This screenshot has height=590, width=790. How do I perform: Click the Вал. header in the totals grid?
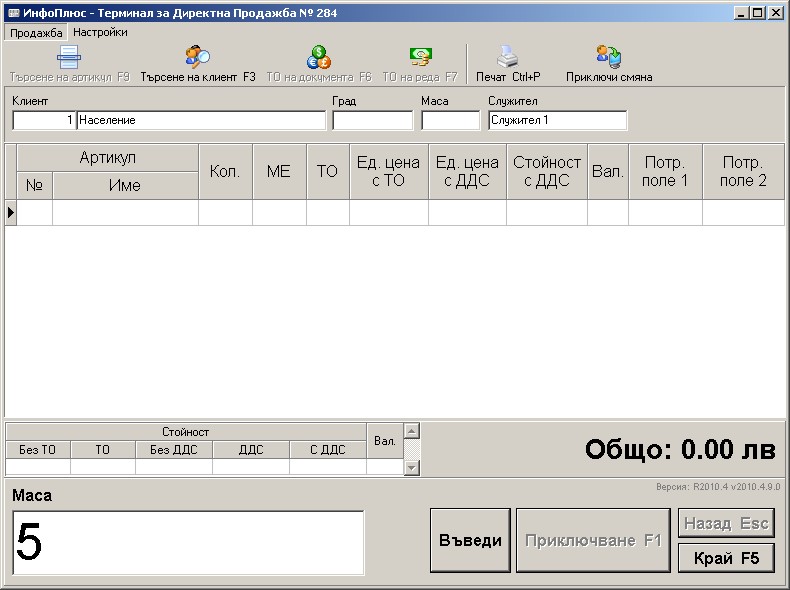(x=385, y=441)
